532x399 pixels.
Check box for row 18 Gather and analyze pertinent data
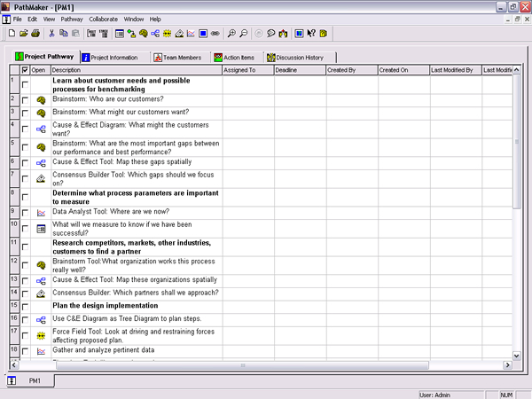25,351
